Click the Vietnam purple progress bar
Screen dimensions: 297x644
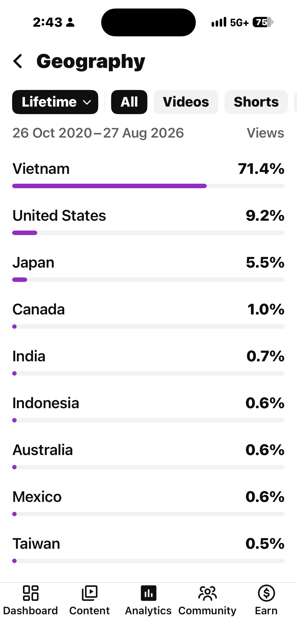(x=109, y=186)
